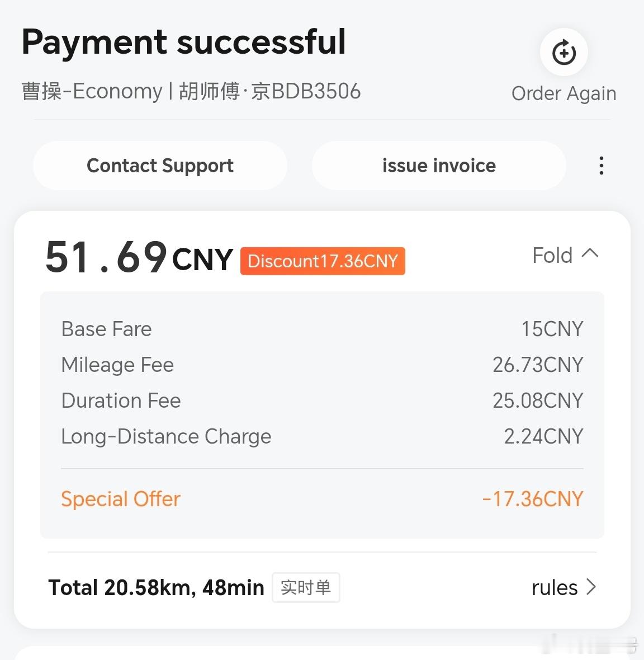
Task: Tap the Long-Distance Charge row
Action: [x=322, y=436]
